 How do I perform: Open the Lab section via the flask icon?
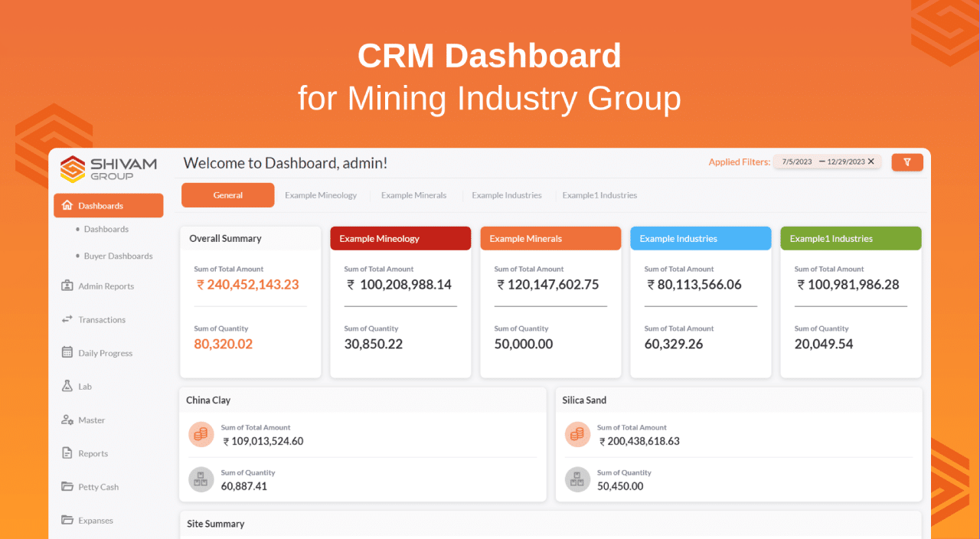69,386
